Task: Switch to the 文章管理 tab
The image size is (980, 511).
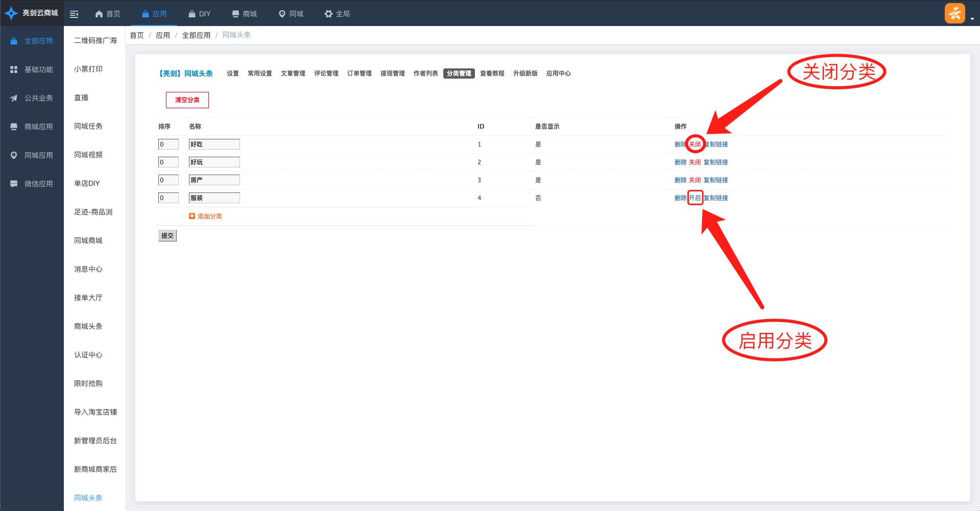Action: point(293,74)
